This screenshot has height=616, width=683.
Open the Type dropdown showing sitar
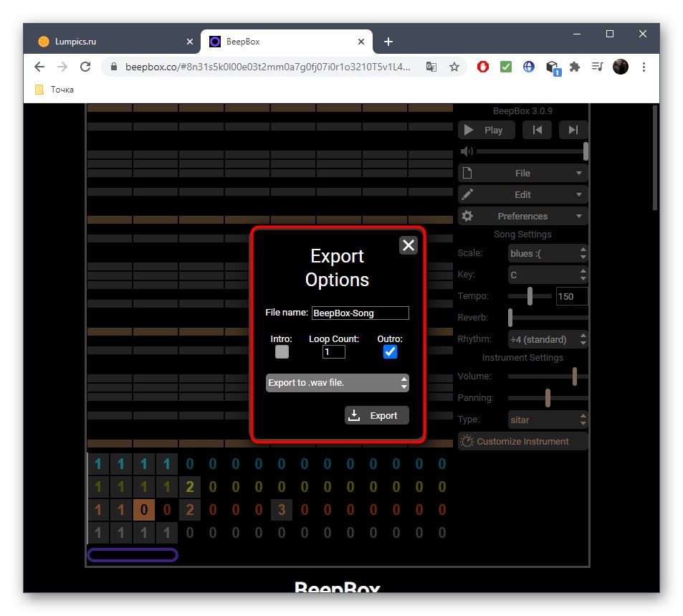coord(548,420)
